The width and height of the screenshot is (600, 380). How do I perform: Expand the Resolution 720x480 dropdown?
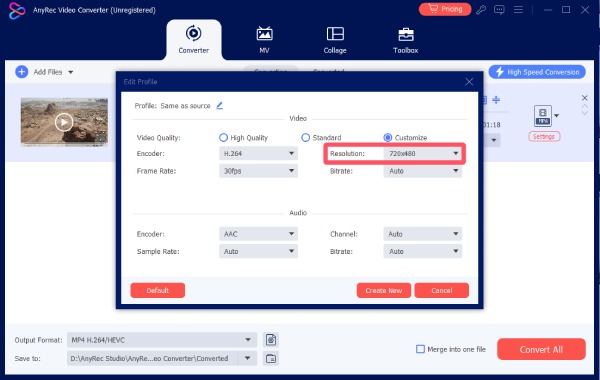click(x=422, y=153)
